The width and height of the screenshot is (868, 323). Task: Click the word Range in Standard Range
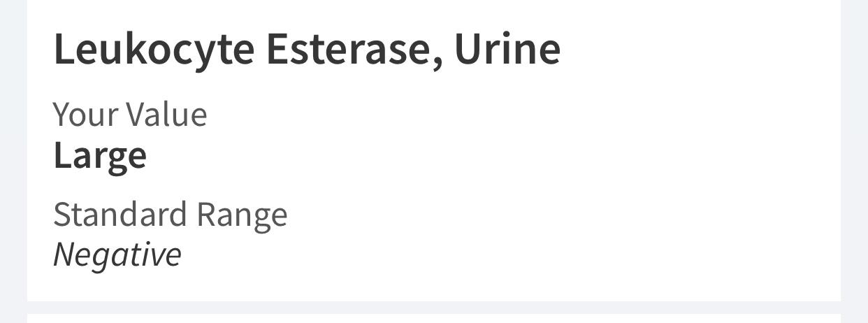pyautogui.click(x=242, y=215)
